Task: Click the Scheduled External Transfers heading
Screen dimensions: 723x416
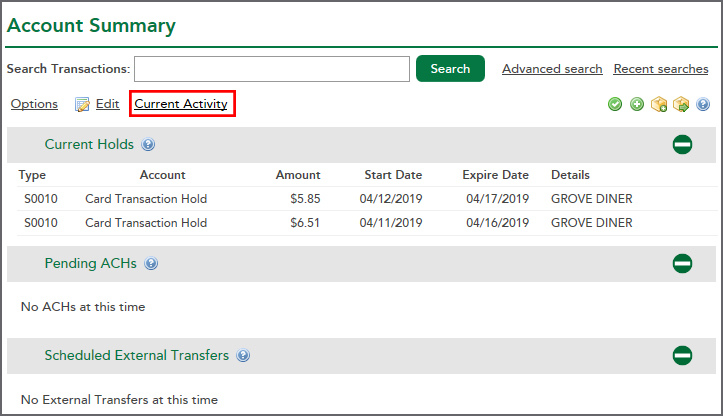Action: [x=136, y=355]
